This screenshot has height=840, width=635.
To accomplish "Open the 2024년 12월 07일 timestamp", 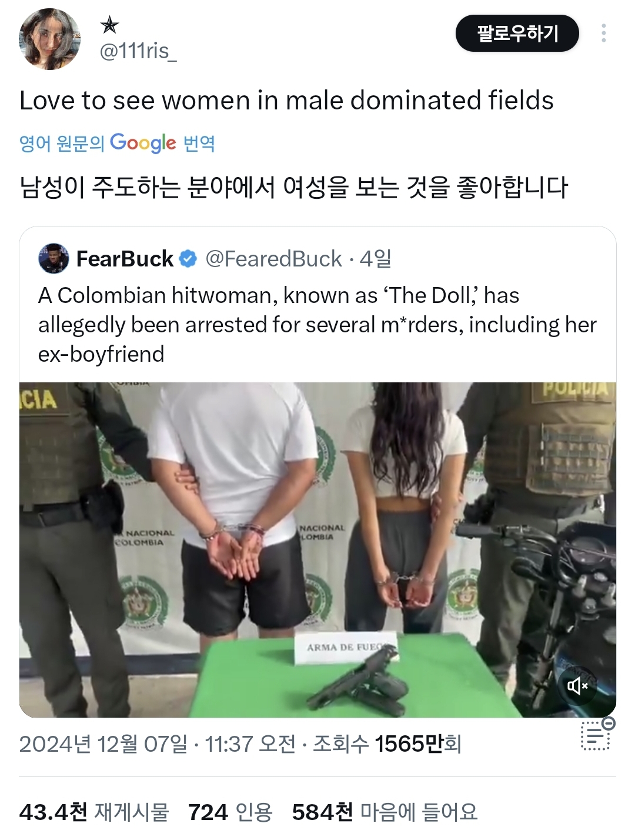I will click(x=158, y=744).
